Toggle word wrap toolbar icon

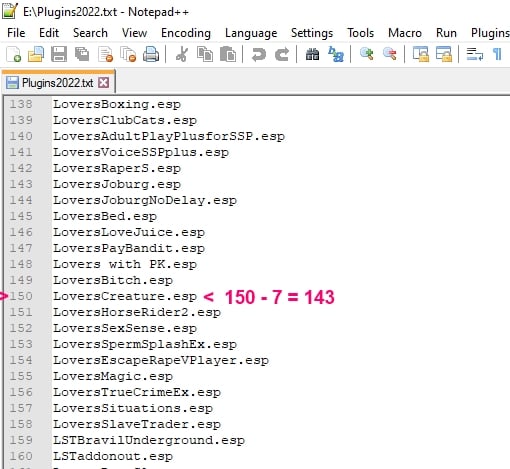click(475, 54)
